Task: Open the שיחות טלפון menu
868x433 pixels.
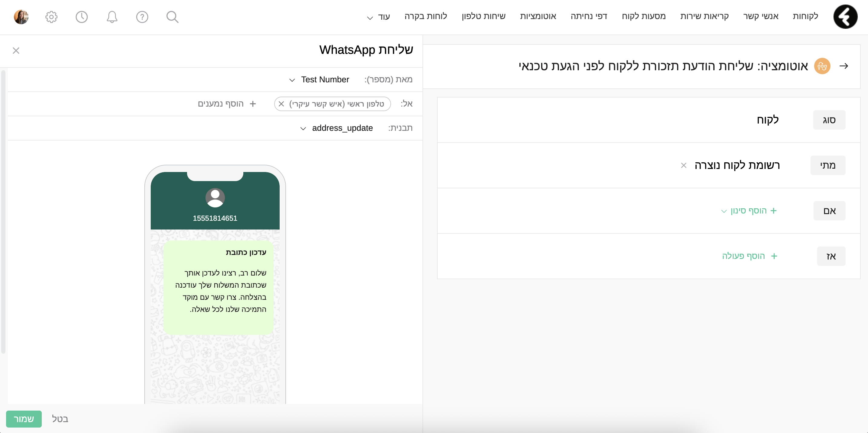Action: [484, 16]
